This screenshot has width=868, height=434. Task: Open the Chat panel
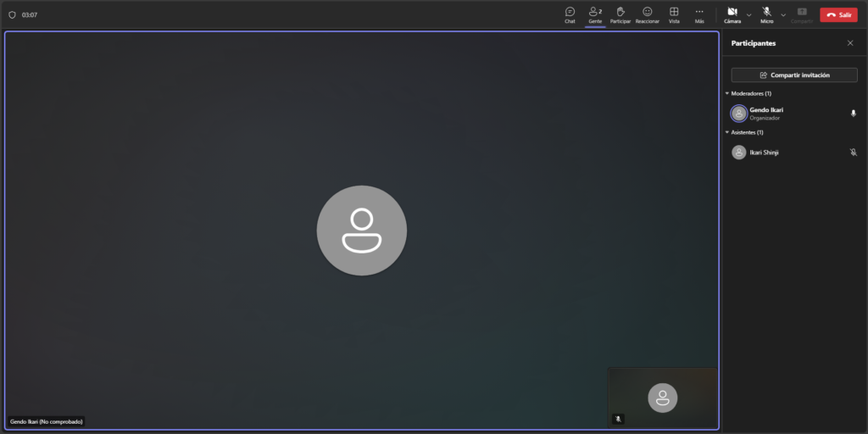click(x=570, y=15)
